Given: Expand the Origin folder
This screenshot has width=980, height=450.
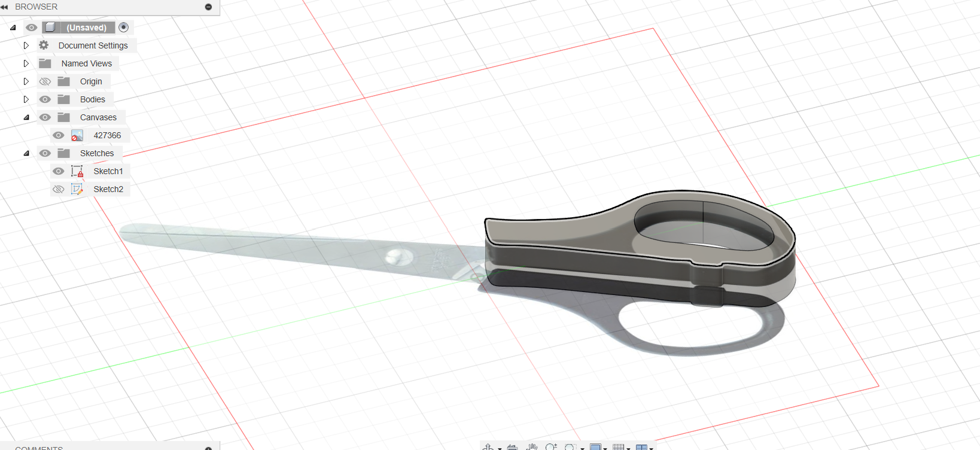Looking at the screenshot, I should [26, 81].
